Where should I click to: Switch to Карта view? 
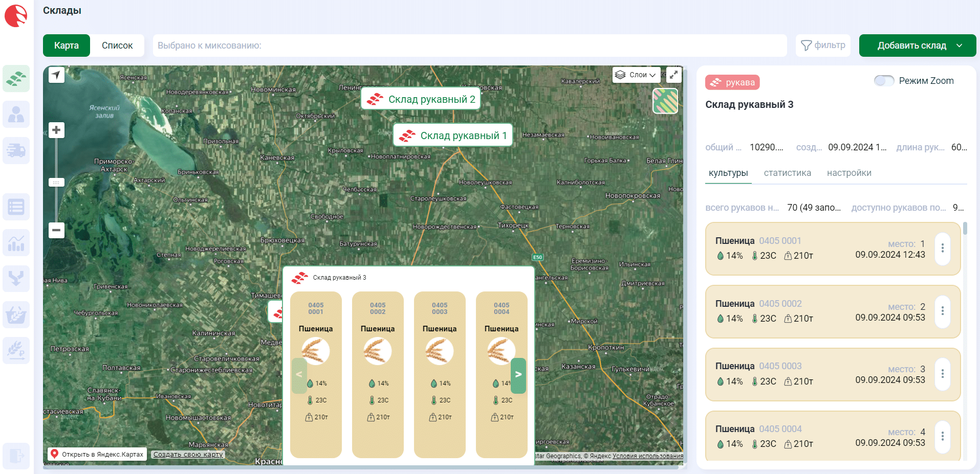pyautogui.click(x=67, y=46)
